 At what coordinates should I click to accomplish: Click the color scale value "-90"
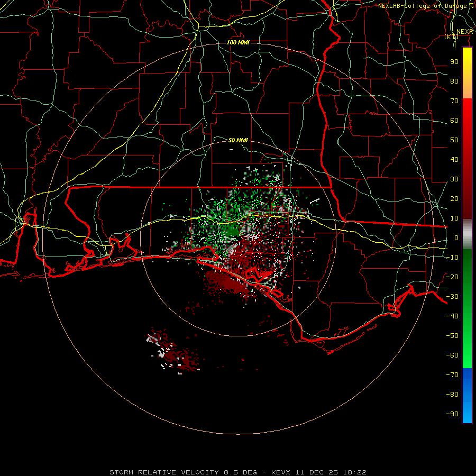tap(452, 414)
